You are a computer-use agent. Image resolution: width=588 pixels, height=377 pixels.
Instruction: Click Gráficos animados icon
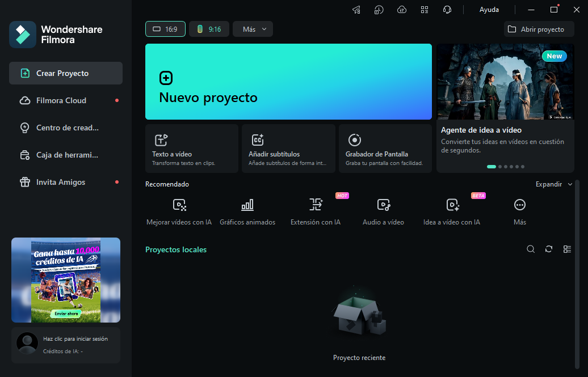coord(247,205)
